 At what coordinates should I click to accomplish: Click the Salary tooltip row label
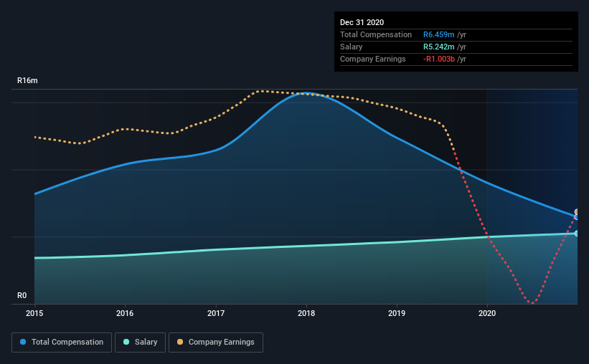(352, 47)
